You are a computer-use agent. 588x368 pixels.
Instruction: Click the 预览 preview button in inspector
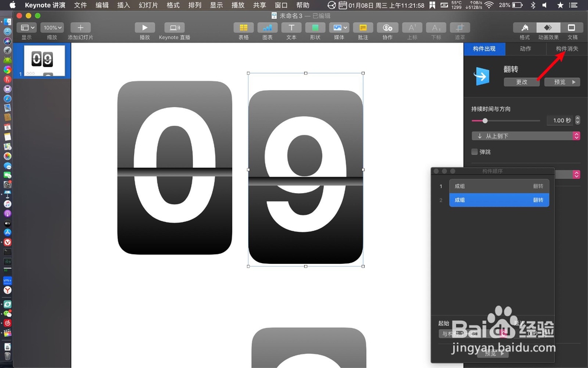pos(562,82)
